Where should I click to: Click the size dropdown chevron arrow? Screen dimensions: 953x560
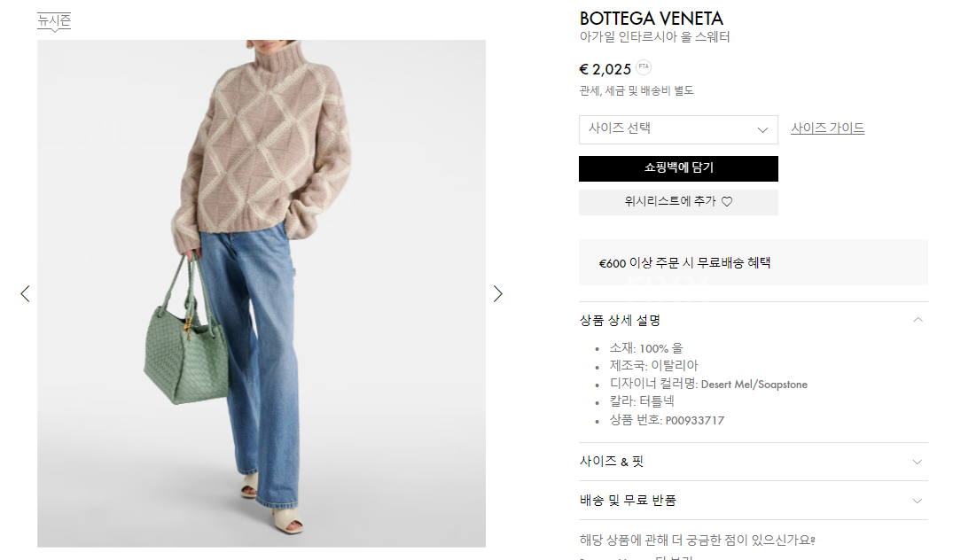[x=762, y=130]
